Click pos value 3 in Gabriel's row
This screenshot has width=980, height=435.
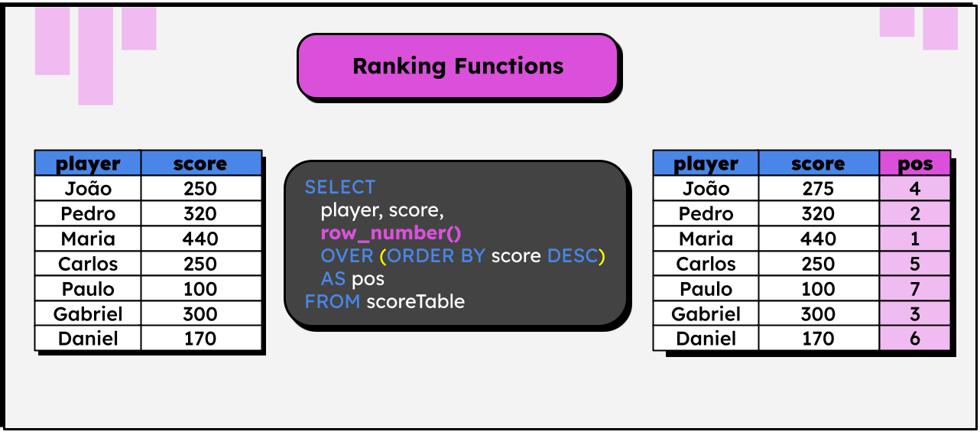915,314
